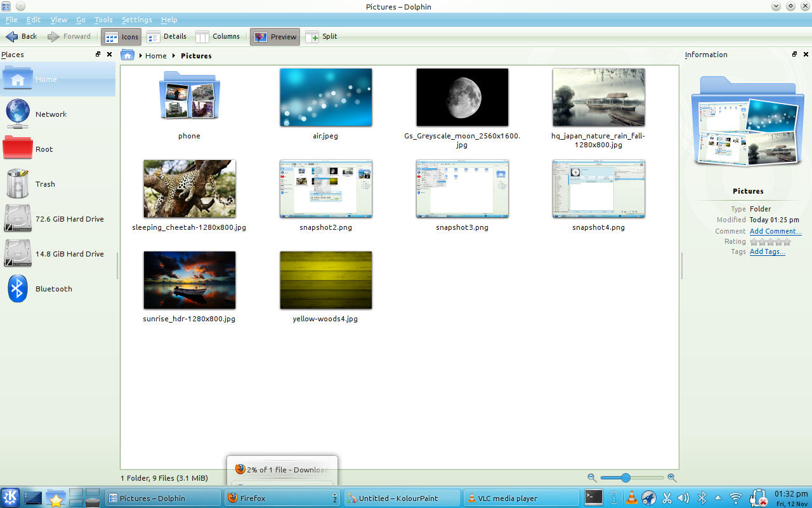Click Pictures – Dolphin taskbar entry
This screenshot has height=508, width=812.
coord(163,498)
